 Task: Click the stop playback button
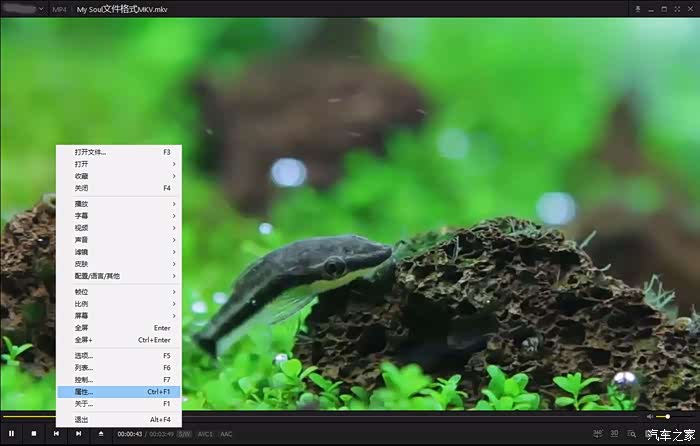pyautogui.click(x=33, y=434)
